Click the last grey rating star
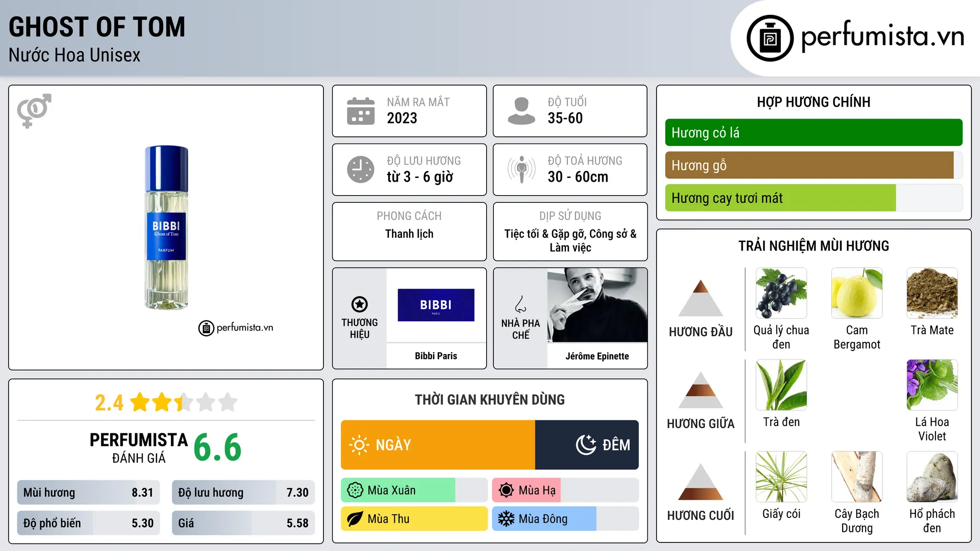 click(228, 402)
